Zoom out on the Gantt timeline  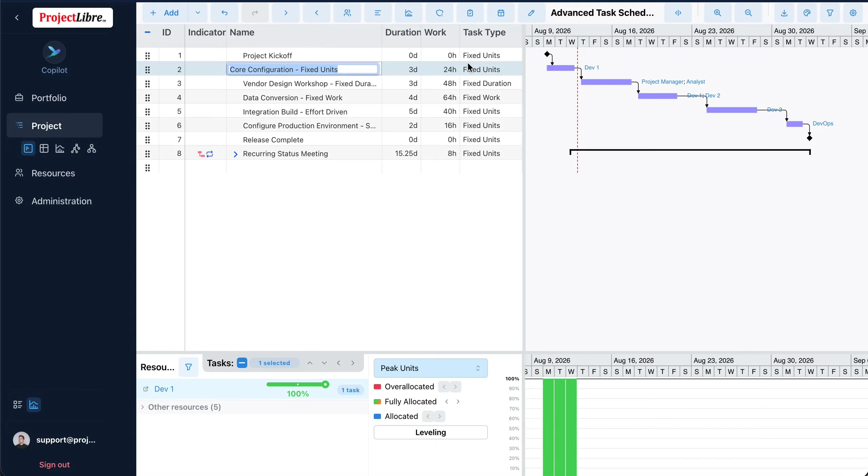748,13
